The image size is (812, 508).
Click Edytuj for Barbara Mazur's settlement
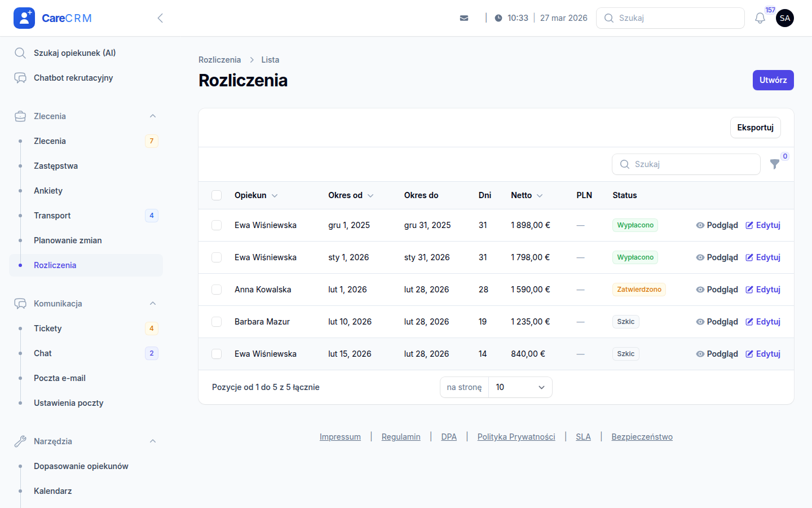pyautogui.click(x=763, y=322)
